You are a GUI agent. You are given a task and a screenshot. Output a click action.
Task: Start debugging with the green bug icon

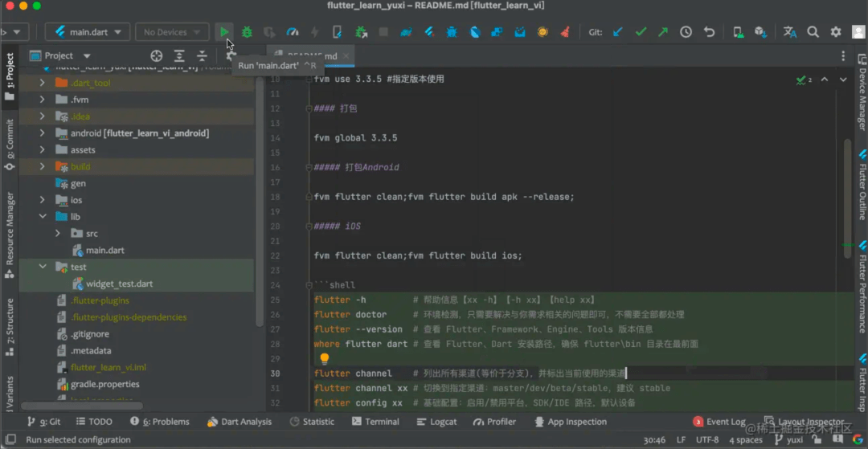247,32
